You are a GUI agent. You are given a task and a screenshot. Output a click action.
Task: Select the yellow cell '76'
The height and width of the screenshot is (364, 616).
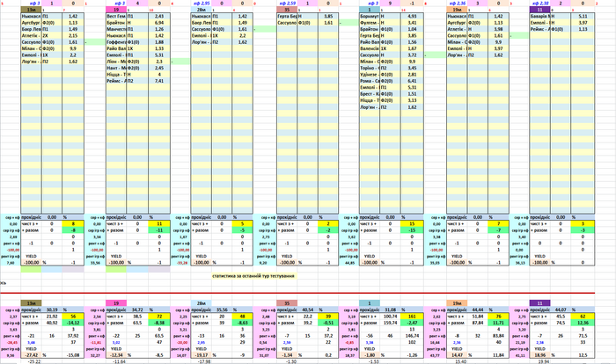click(498, 317)
